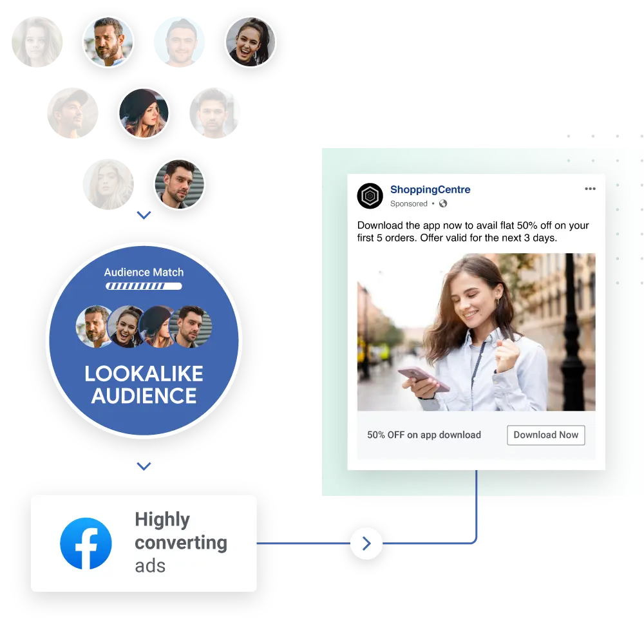Screen dimensions: 644x644
Task: Click the down arrow below Lookalike Audience circle
Action: point(144,467)
